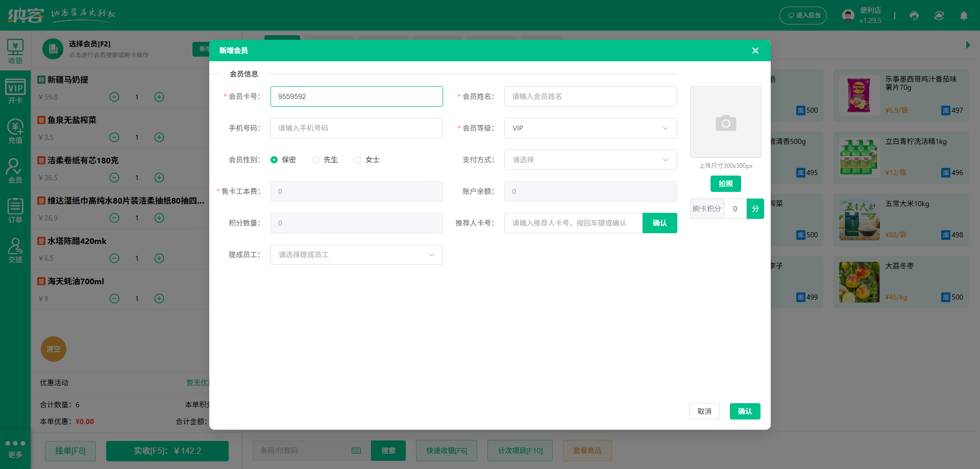Open the 支付方式 payment method dropdown
Viewport: 980px width, 469px height.
590,160
